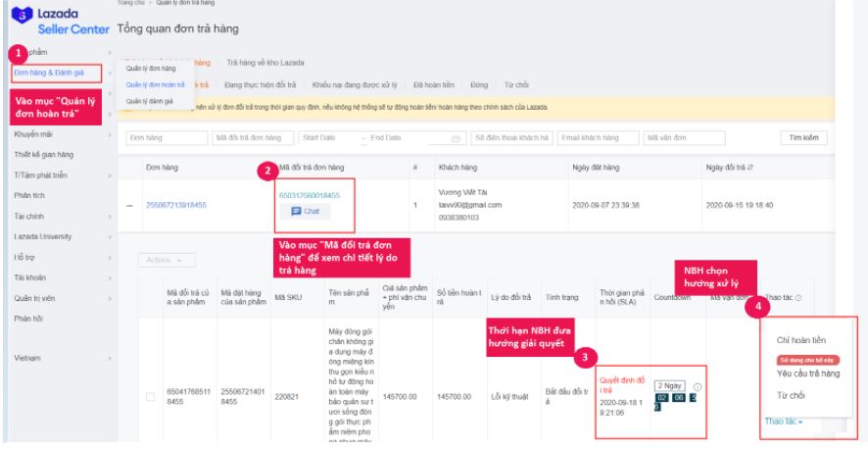This screenshot has height=449, width=868.
Task: Open return code 650312560018455 link
Action: click(x=309, y=196)
